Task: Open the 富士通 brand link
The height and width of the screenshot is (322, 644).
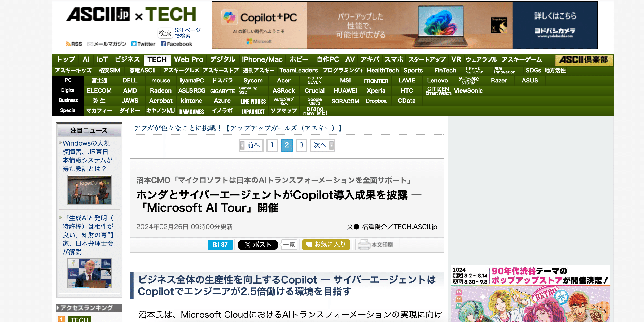Action: (x=99, y=81)
